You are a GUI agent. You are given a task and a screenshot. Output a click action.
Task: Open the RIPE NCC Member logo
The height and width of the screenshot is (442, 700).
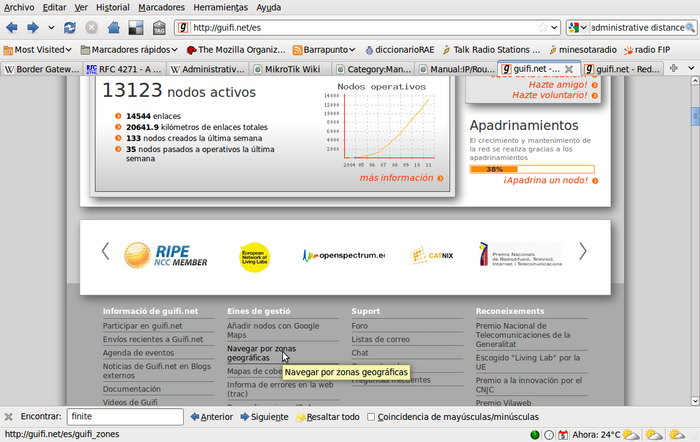[166, 255]
